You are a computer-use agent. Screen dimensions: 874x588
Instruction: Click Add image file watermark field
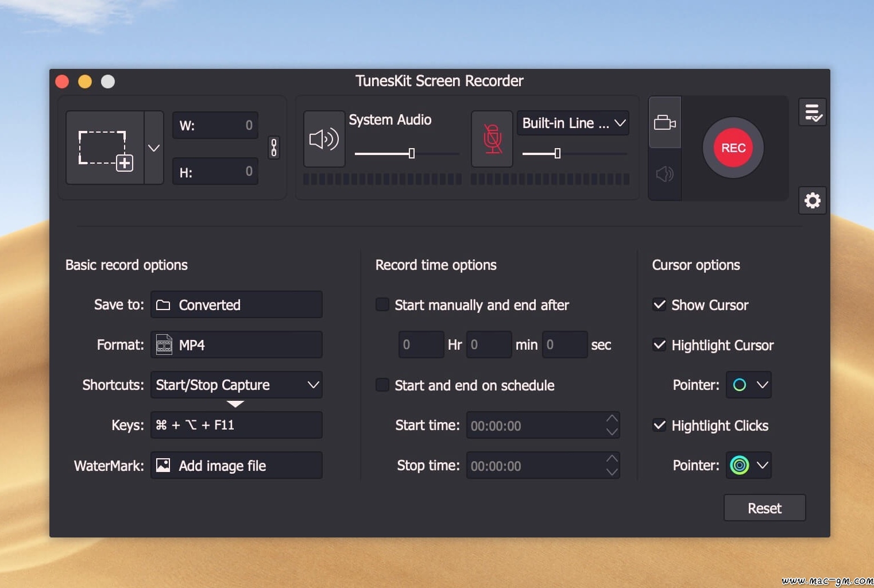click(237, 465)
